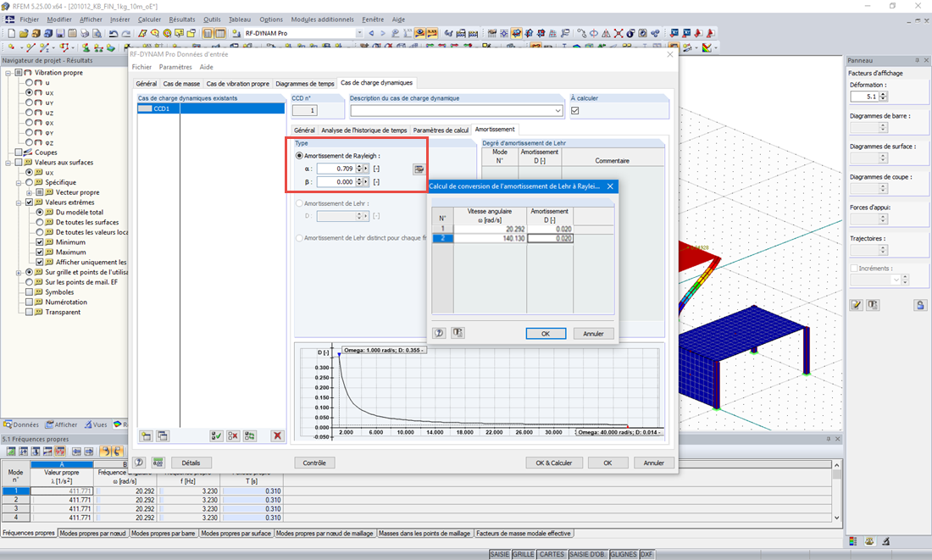Click Annuler at RF-DYNAM dialog bottom

tap(654, 463)
